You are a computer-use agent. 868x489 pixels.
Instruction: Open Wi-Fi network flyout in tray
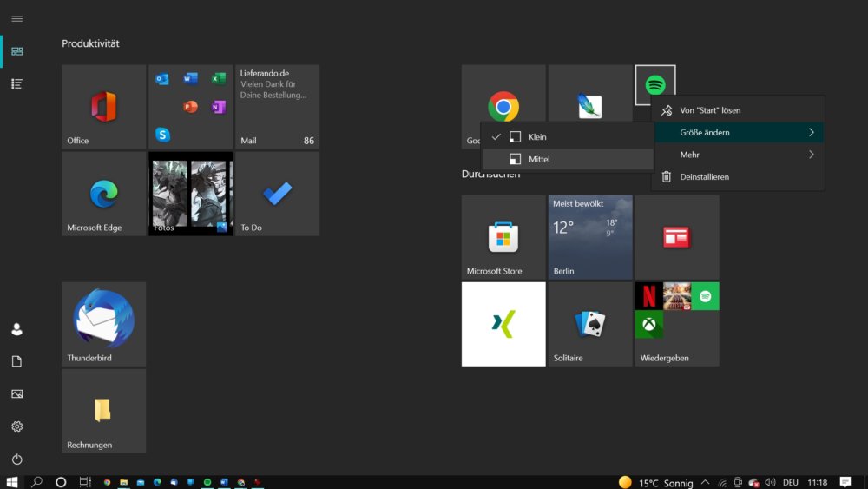point(722,482)
